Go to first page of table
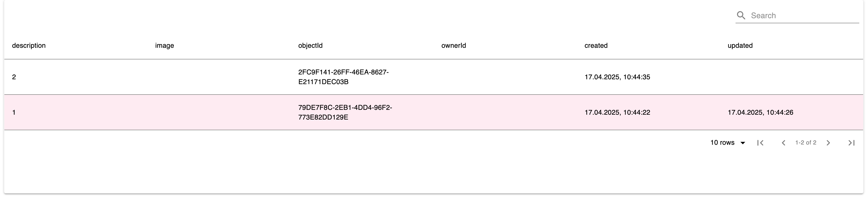Viewport: 868px width, 209px height. tap(760, 143)
